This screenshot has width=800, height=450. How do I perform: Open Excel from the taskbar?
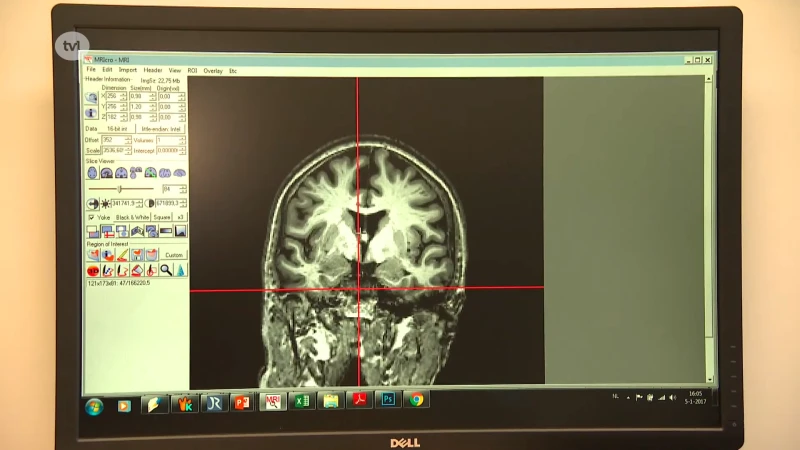302,402
